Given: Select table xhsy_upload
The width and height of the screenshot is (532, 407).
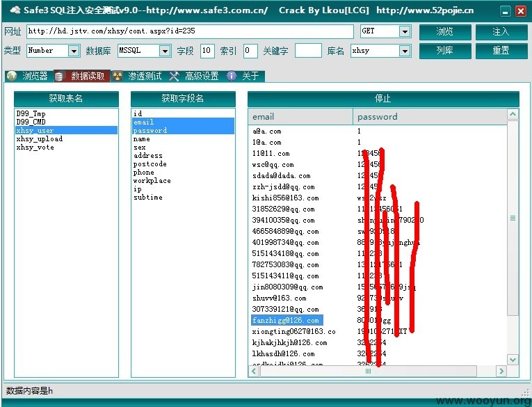Looking at the screenshot, I should click(x=66, y=139).
